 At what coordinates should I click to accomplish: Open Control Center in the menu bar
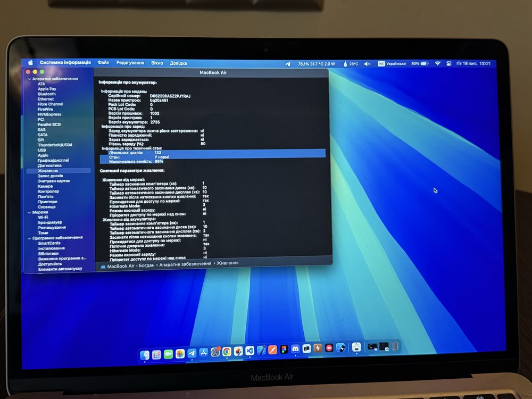[x=449, y=63]
